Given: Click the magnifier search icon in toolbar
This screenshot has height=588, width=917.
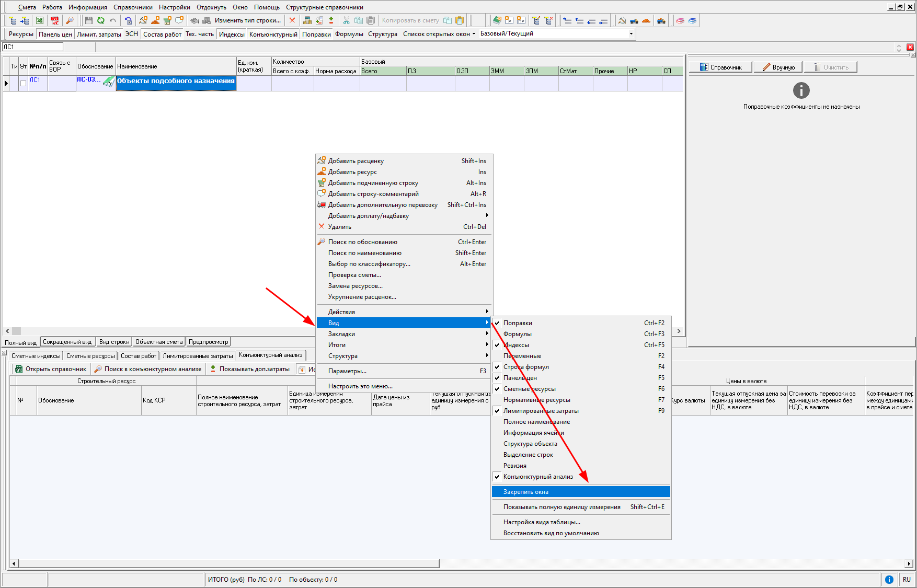Looking at the screenshot, I should pos(70,20).
